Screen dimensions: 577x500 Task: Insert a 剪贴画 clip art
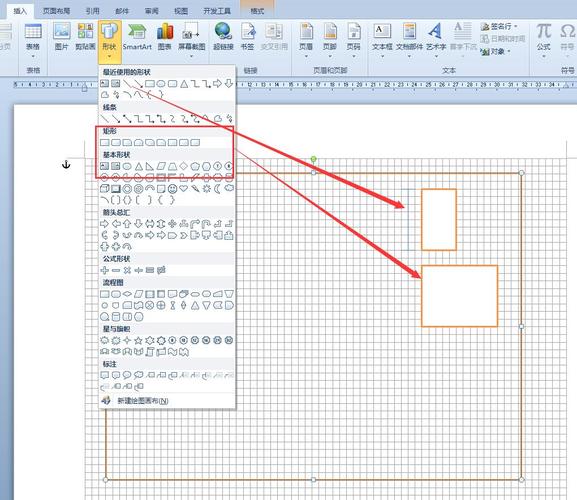point(85,37)
